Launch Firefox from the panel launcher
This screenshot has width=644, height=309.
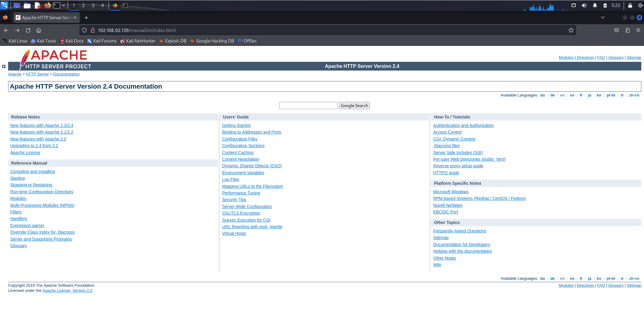48,5
